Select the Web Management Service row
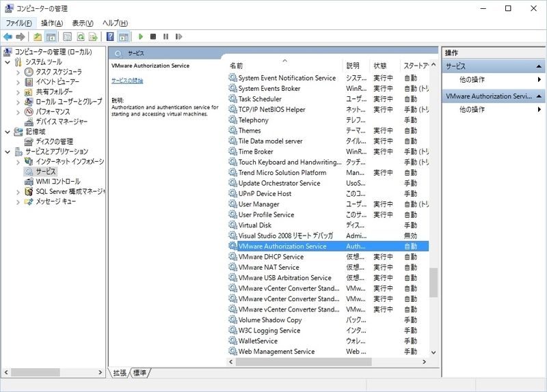 point(328,351)
